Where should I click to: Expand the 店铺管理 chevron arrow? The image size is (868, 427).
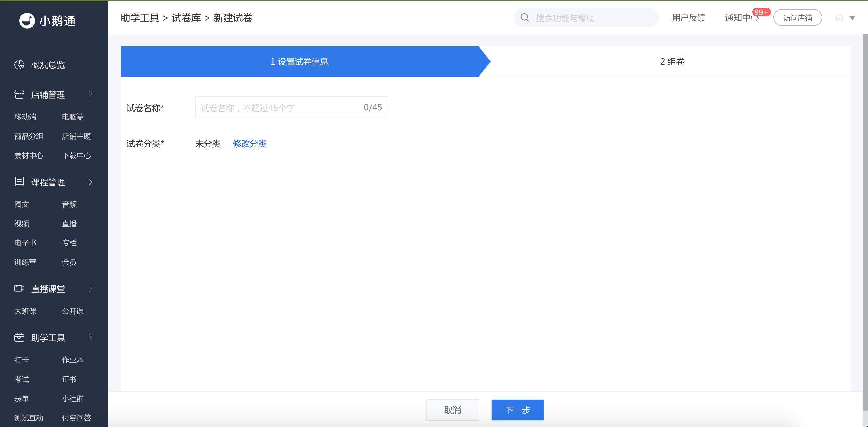(x=90, y=94)
